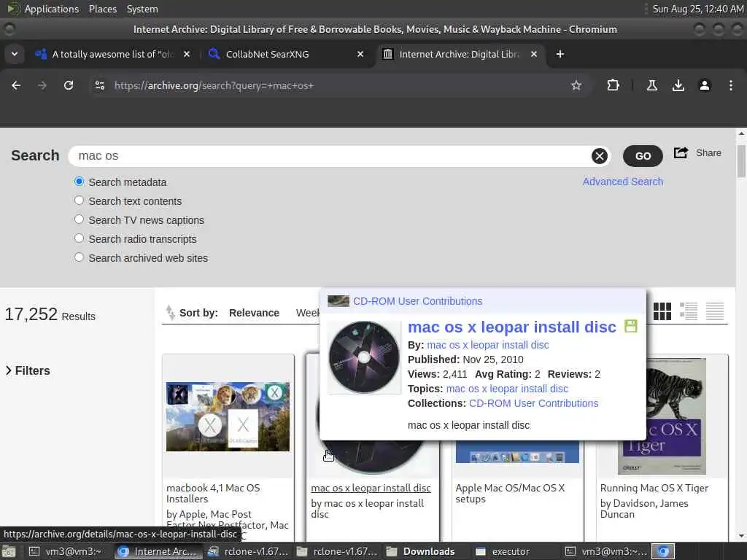Select Search text contents option
The image size is (747, 560).
(79, 201)
